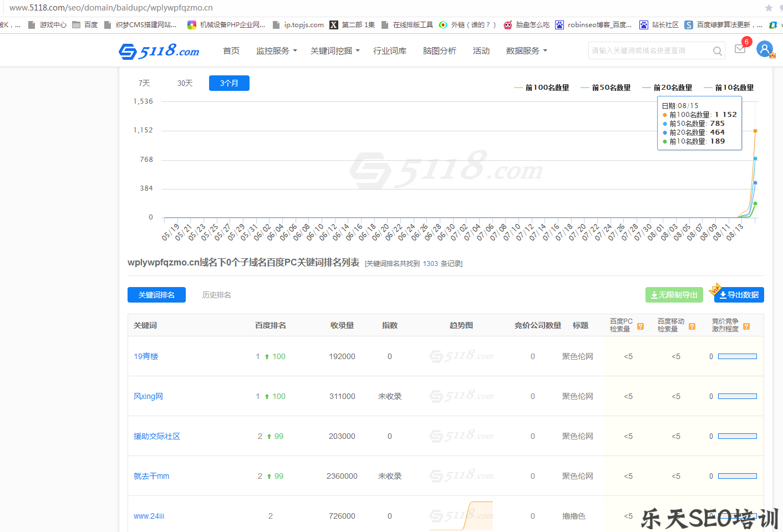
Task: Open the 19青楼 keyword link
Action: tap(146, 356)
